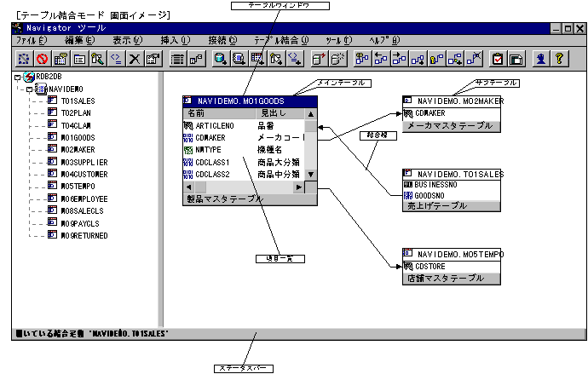Click the table icon in M05TEMPO title bar
The width and height of the screenshot is (588, 374).
click(408, 254)
